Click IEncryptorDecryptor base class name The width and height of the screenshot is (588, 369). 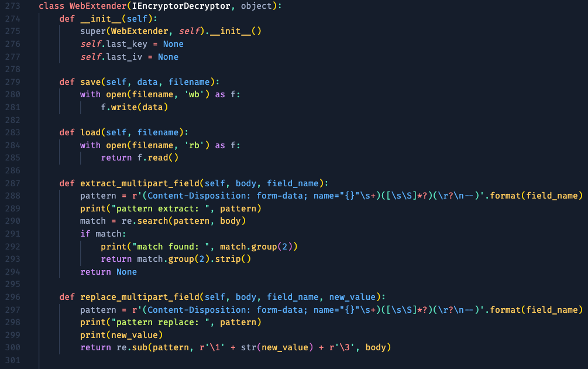pyautogui.click(x=181, y=6)
